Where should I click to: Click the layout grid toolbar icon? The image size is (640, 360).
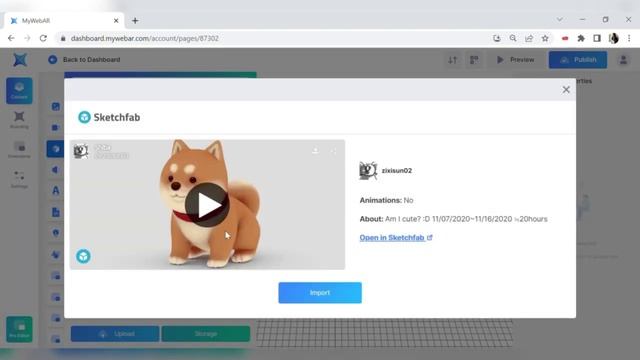coord(474,60)
